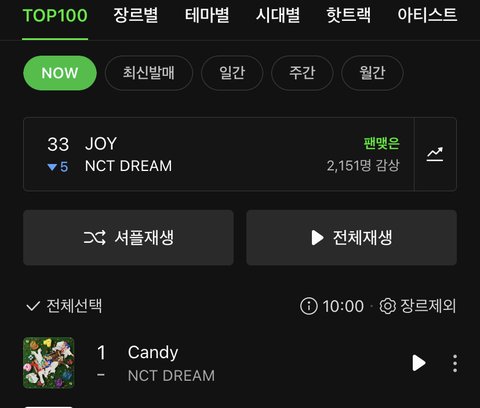The height and width of the screenshot is (408, 480).
Task: Switch to 최신발매 filter chip
Action: point(149,73)
